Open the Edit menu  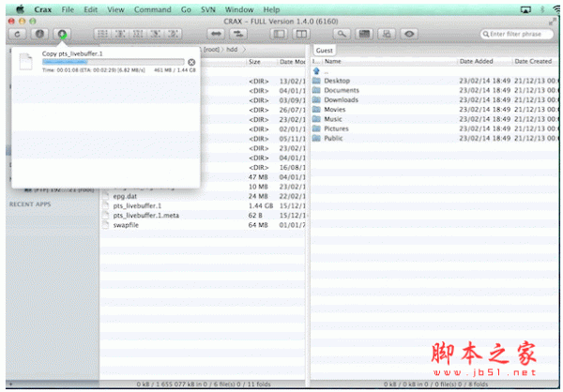point(90,9)
